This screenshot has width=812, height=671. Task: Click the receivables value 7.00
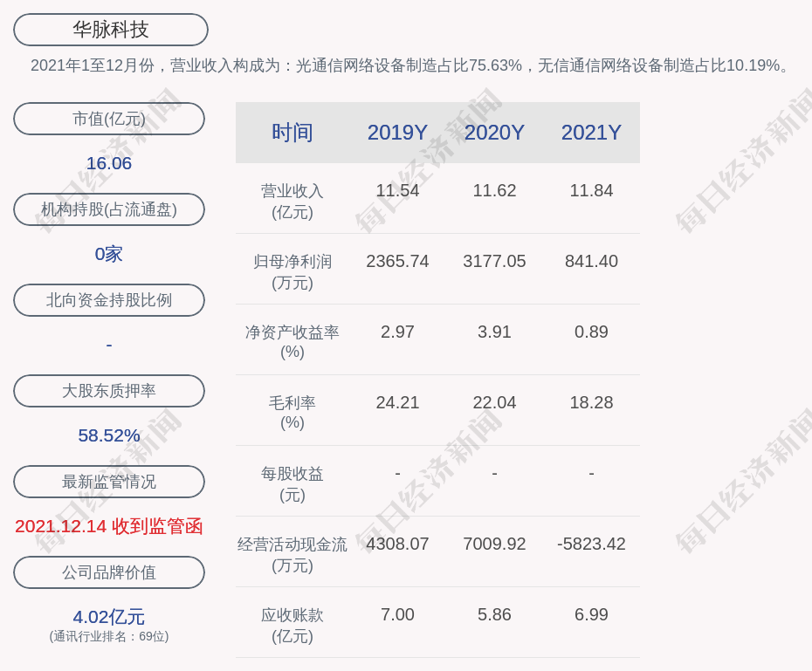coord(397,614)
